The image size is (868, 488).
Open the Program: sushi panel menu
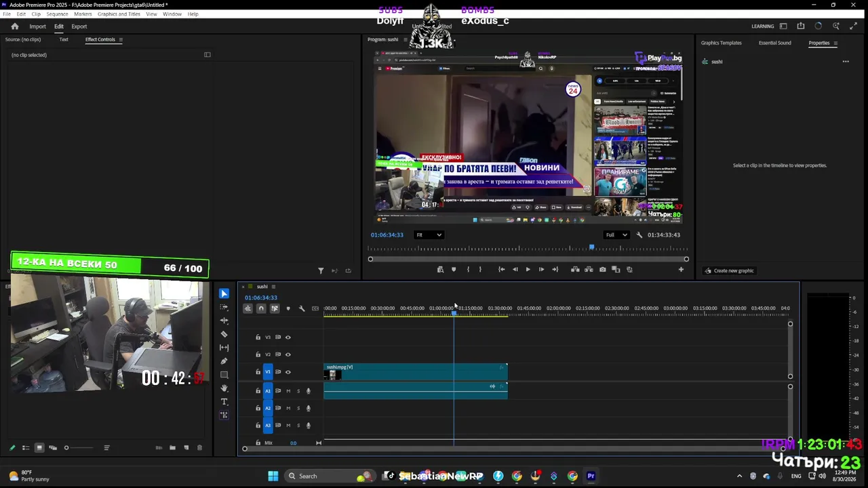click(405, 39)
